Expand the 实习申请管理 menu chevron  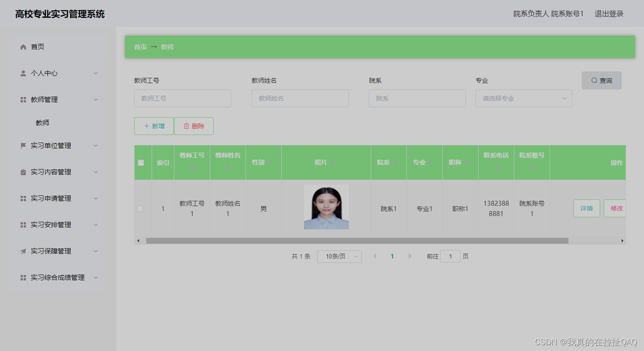tap(96, 198)
